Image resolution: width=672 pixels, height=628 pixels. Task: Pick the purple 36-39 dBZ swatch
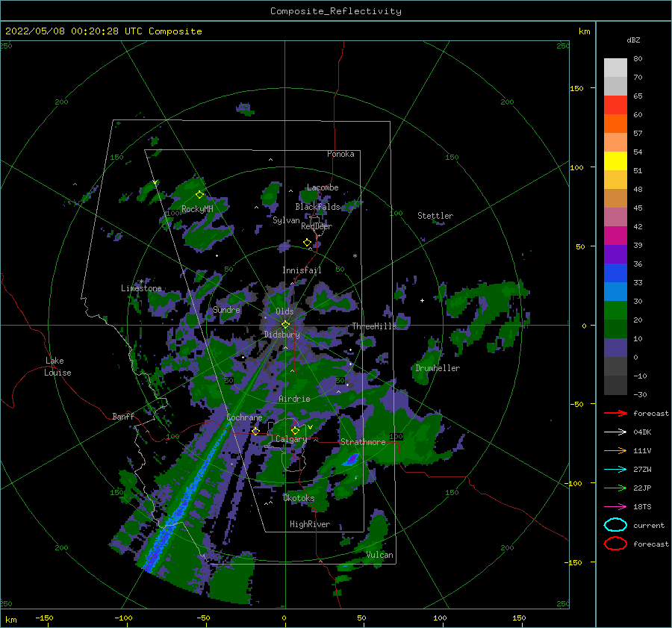click(x=615, y=255)
